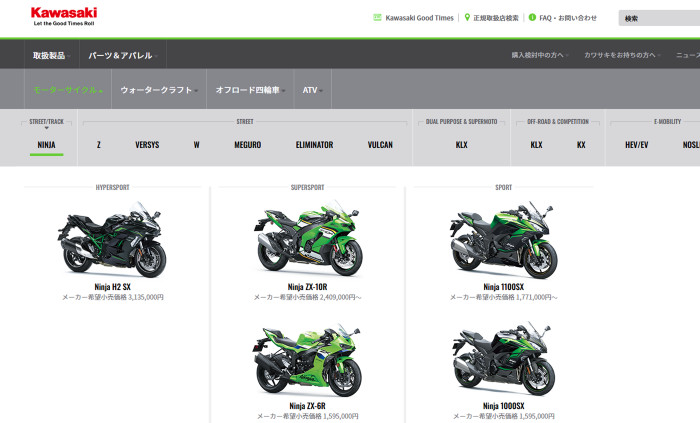700x423 pixels.
Task: Click into the 検索 search field
Action: pos(658,18)
